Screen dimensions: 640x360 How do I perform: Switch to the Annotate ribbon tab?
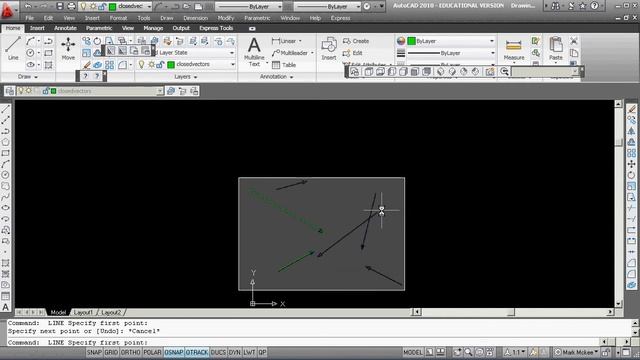coord(65,28)
